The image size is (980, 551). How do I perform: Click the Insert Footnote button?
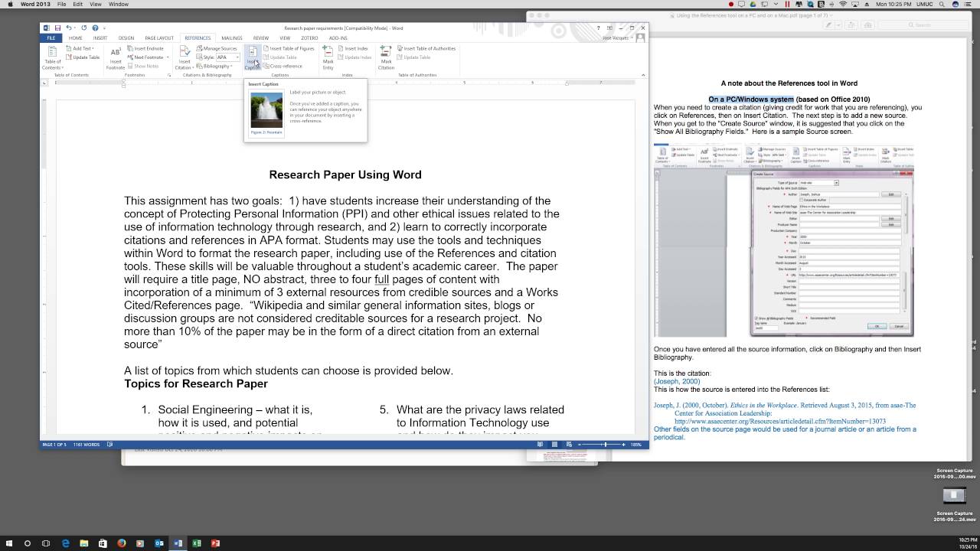tap(116, 58)
